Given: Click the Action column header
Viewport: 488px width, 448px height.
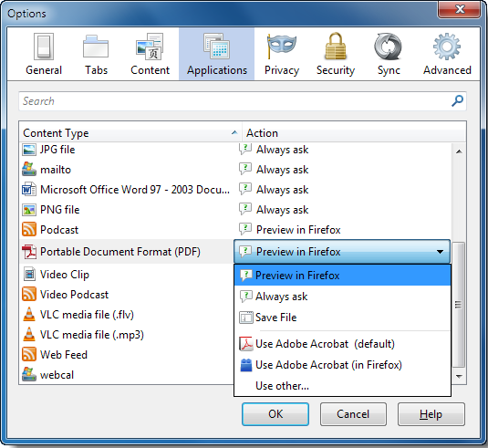Looking at the screenshot, I should coord(354,133).
